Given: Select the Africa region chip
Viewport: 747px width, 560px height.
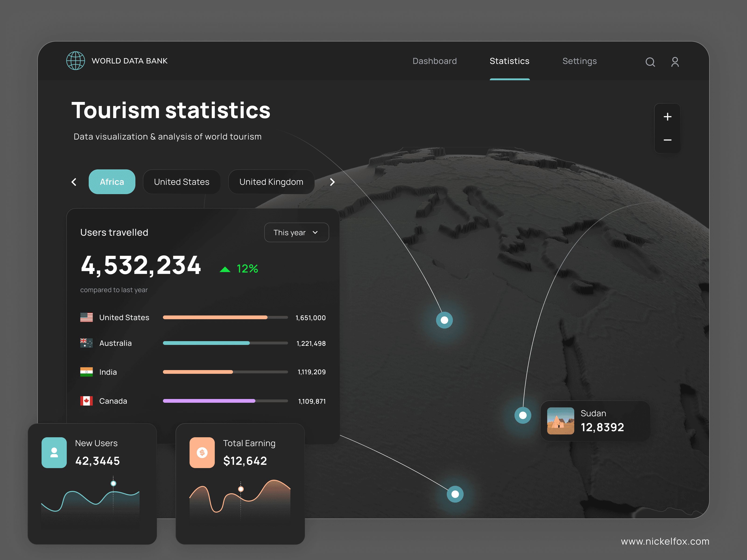Looking at the screenshot, I should coord(112,182).
